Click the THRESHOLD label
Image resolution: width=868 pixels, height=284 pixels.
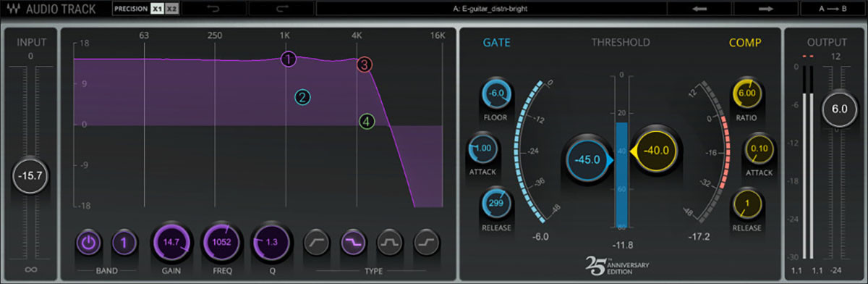(x=621, y=43)
